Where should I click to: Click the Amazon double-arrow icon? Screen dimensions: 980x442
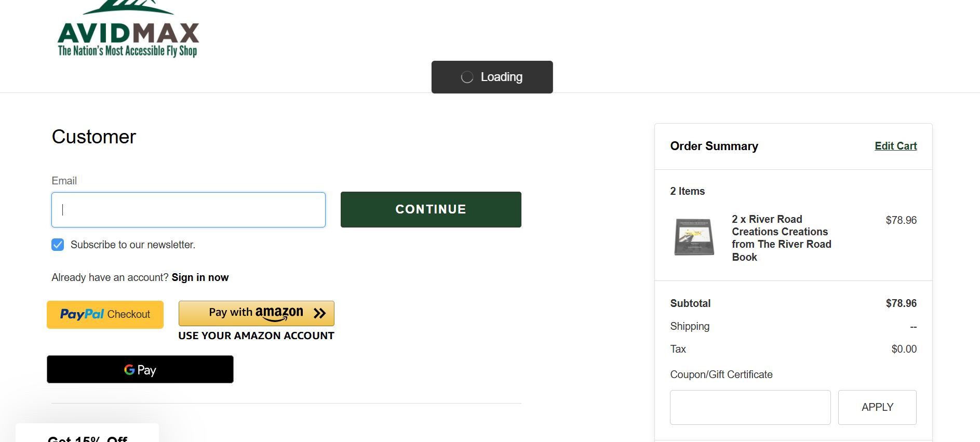pyautogui.click(x=318, y=313)
